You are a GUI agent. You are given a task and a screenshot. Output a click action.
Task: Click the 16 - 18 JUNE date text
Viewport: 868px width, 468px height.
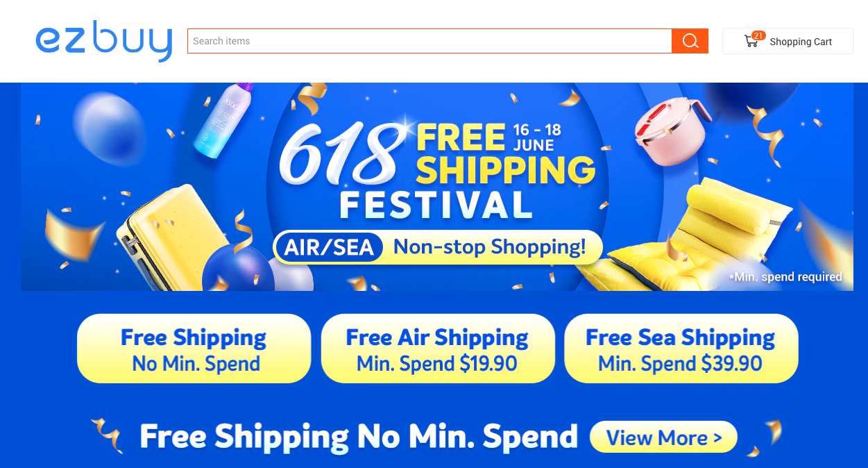click(x=536, y=137)
